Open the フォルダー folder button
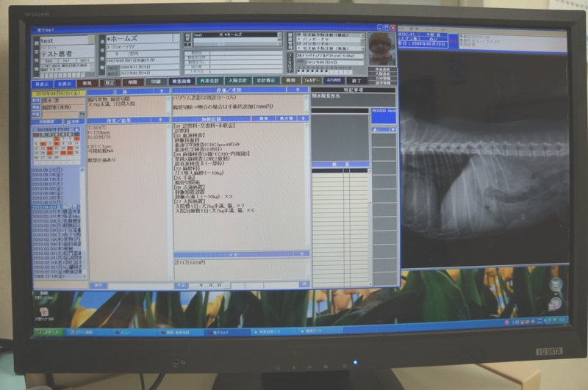Viewport: 588px width, 390px height. pyautogui.click(x=311, y=80)
